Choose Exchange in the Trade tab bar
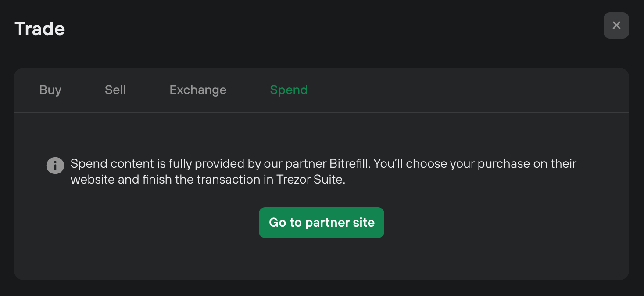This screenshot has width=644, height=296. click(198, 90)
